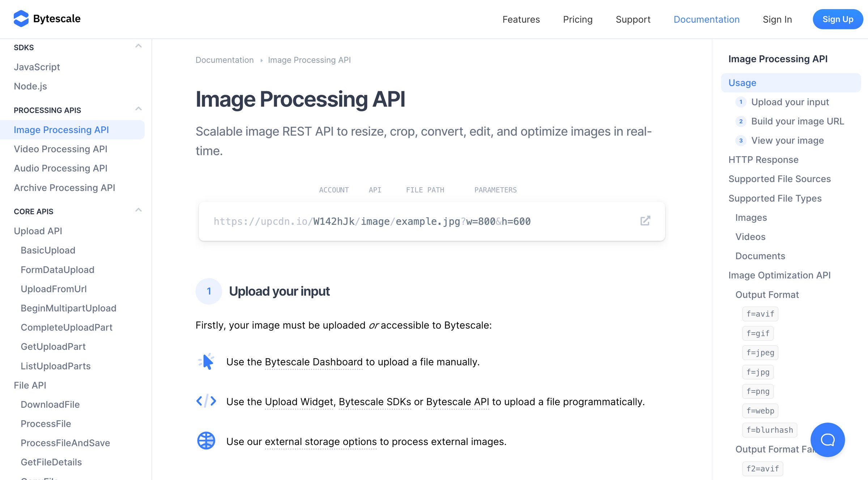Click step 1 badge next to Upload your input heading
868x480 pixels.
[209, 291]
